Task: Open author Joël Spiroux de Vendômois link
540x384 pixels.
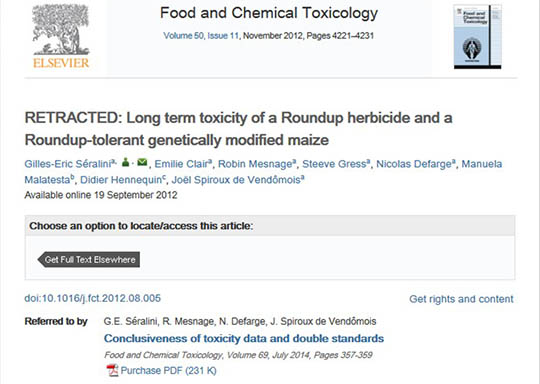Action: click(236, 180)
